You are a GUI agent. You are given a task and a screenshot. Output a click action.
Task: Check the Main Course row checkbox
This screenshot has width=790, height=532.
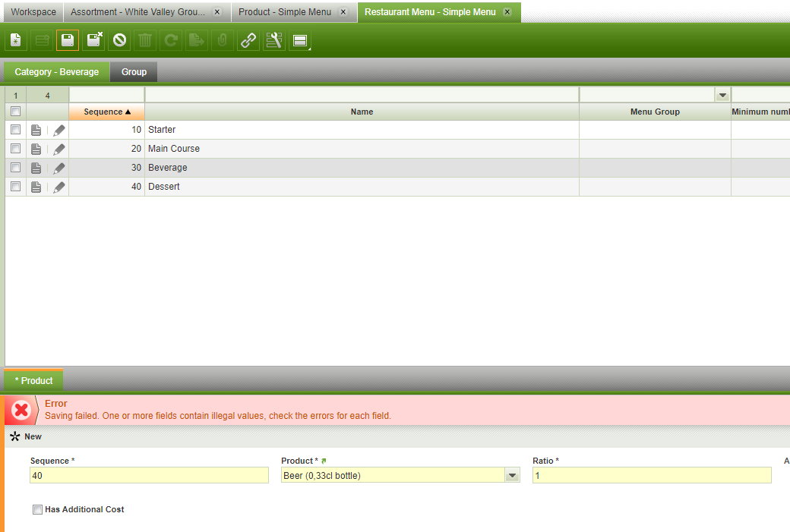[16, 149]
